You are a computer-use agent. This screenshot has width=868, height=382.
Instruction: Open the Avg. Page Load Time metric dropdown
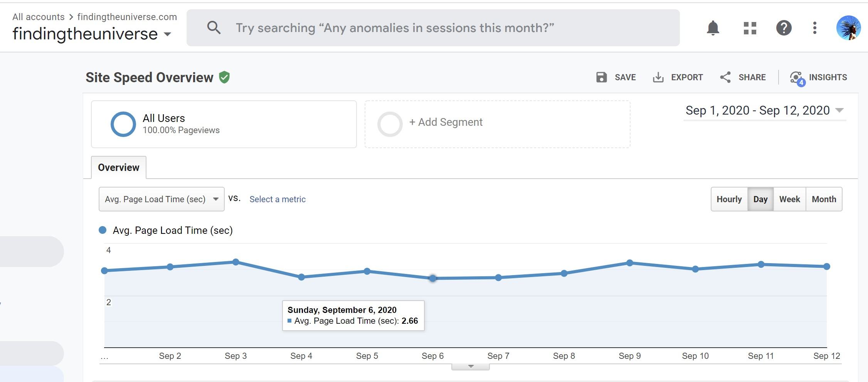click(161, 199)
